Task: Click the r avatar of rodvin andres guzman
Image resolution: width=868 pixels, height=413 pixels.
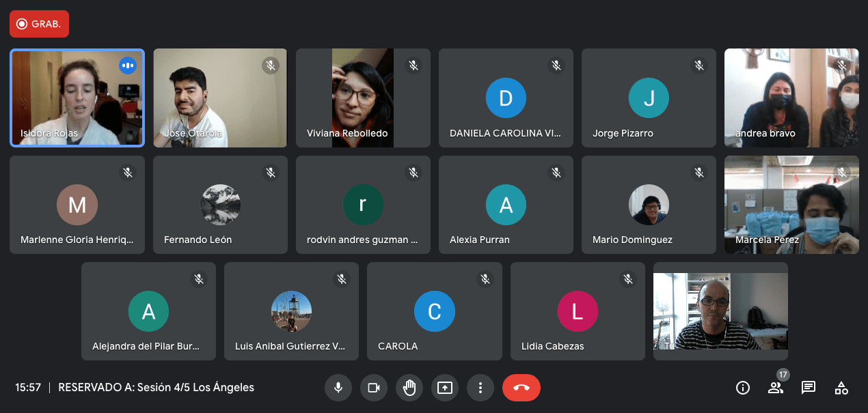Action: tap(363, 205)
